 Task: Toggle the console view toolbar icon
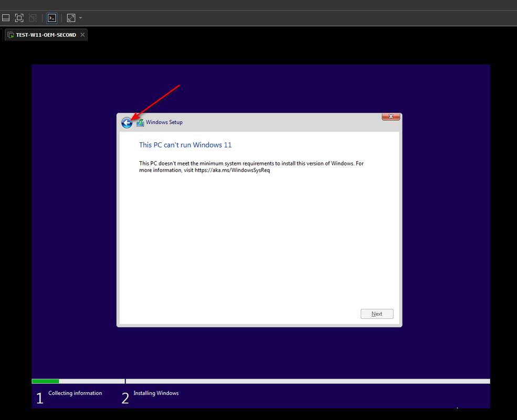click(x=52, y=18)
